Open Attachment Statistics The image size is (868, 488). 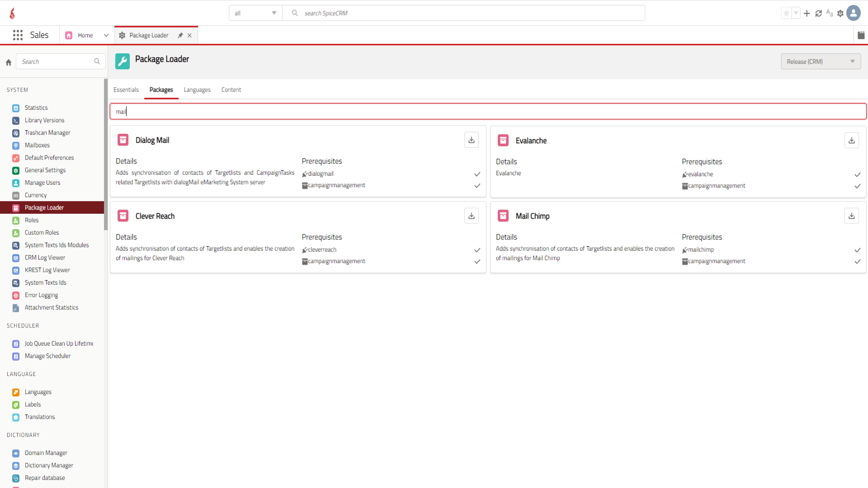(52, 308)
